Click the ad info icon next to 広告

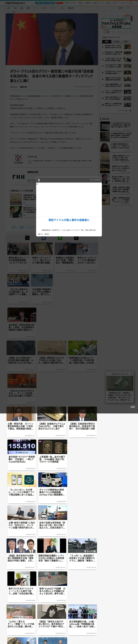point(42,234)
